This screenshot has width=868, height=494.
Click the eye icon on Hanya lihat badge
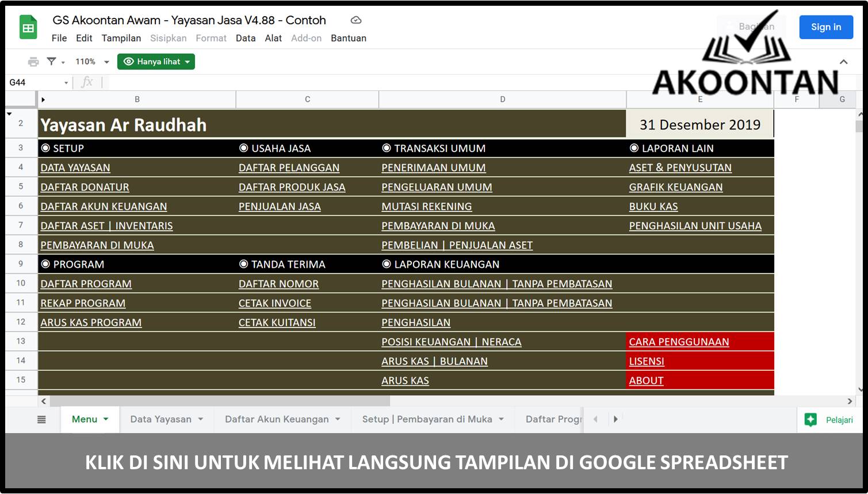(129, 62)
